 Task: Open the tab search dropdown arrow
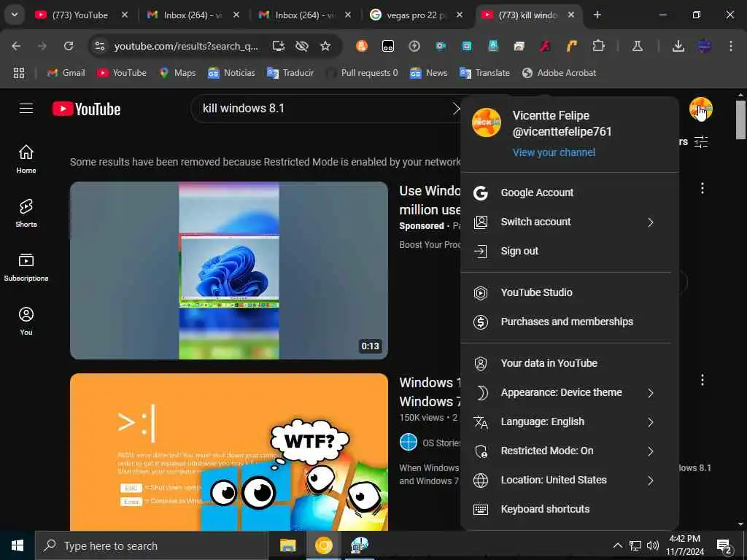point(15,15)
